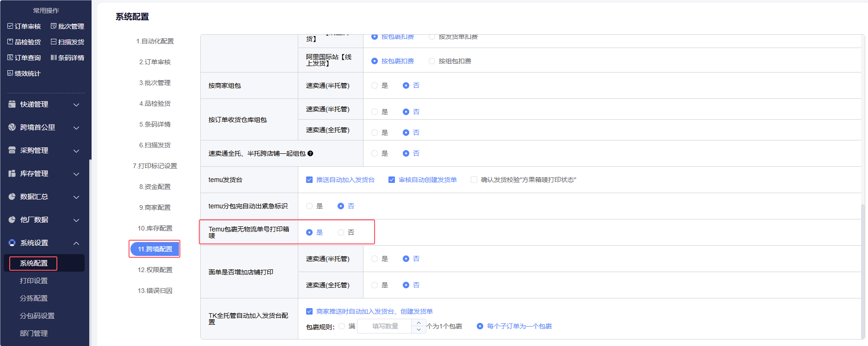Click the 数据汇总 pie chart icon
Viewport: 868px width, 346px height.
point(12,197)
